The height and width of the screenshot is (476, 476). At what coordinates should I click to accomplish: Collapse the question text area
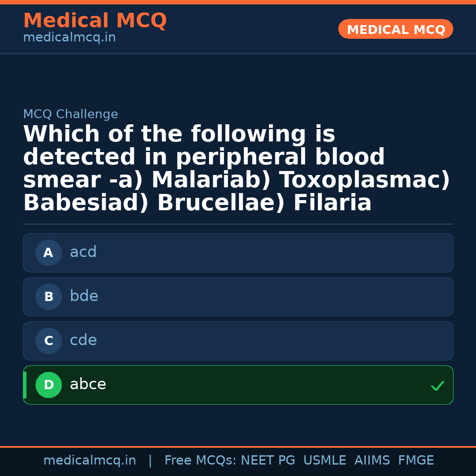238,167
